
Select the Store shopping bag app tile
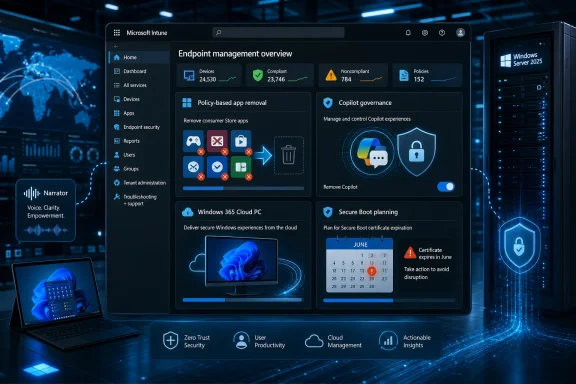tap(241, 141)
